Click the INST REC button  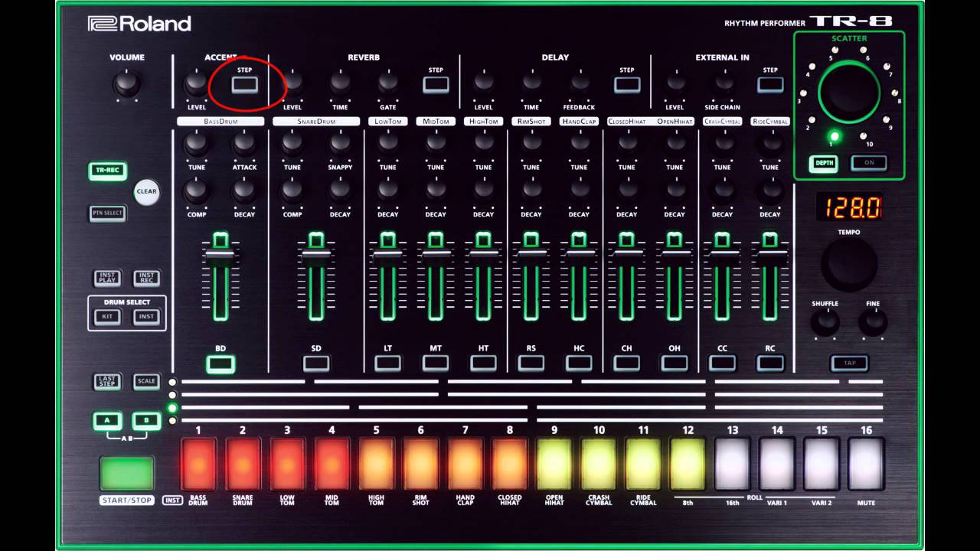pyautogui.click(x=146, y=278)
